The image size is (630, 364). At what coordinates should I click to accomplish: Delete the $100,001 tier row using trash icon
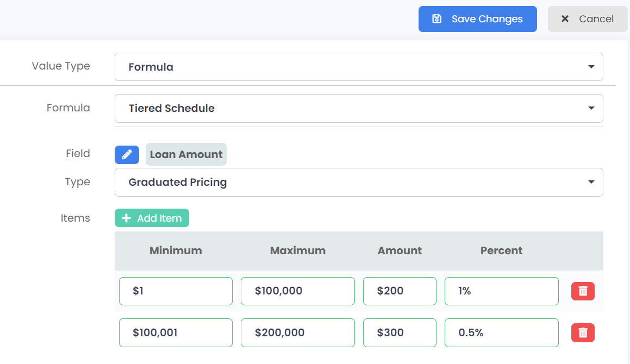pyautogui.click(x=583, y=332)
